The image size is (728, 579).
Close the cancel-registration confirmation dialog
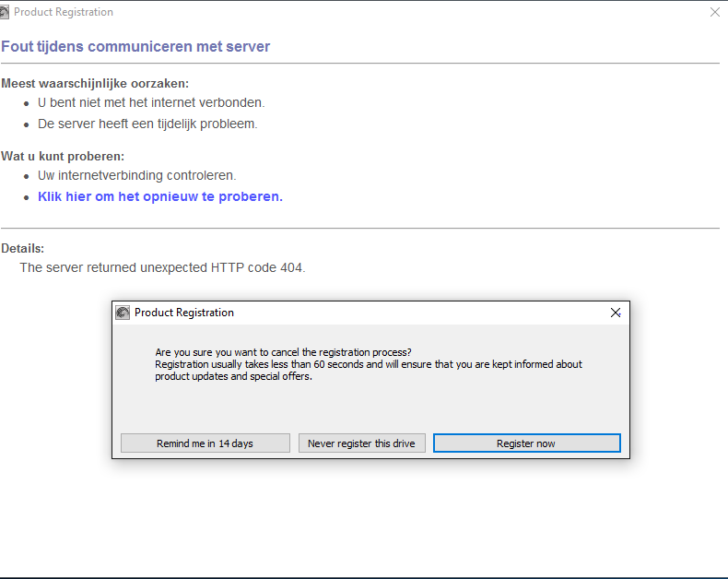616,313
